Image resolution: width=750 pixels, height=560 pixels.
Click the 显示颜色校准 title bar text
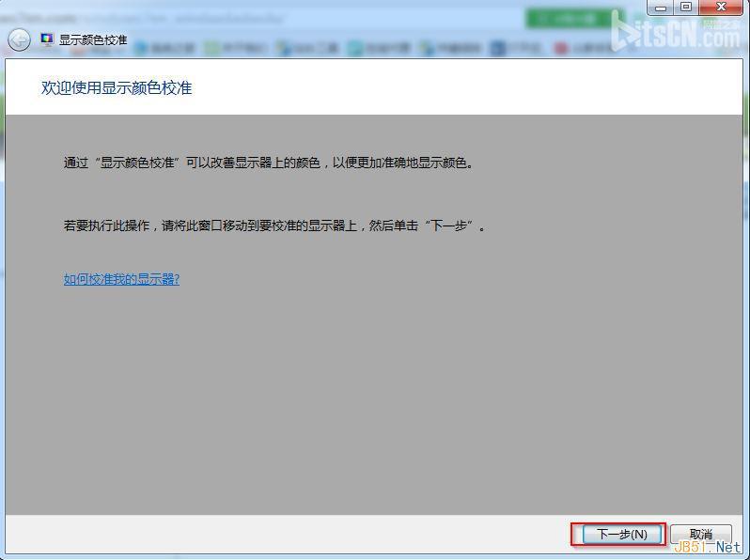[92, 40]
